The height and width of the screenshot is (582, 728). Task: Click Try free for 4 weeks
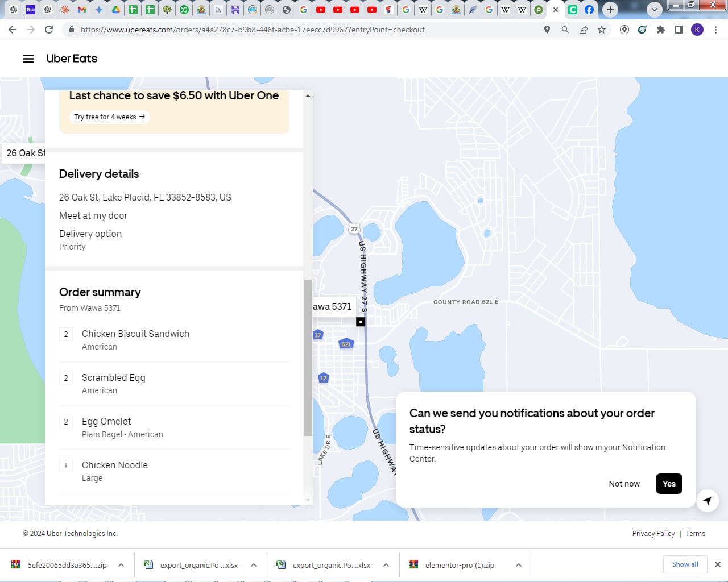(109, 117)
